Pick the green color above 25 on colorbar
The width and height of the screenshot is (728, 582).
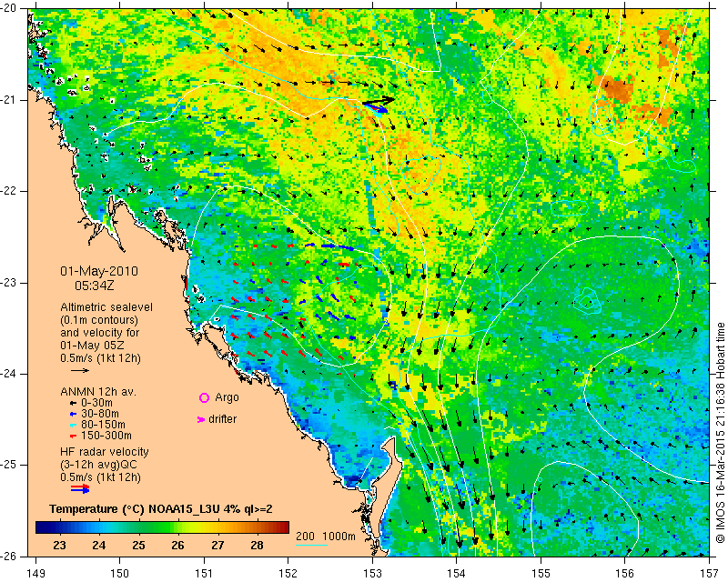138,527
